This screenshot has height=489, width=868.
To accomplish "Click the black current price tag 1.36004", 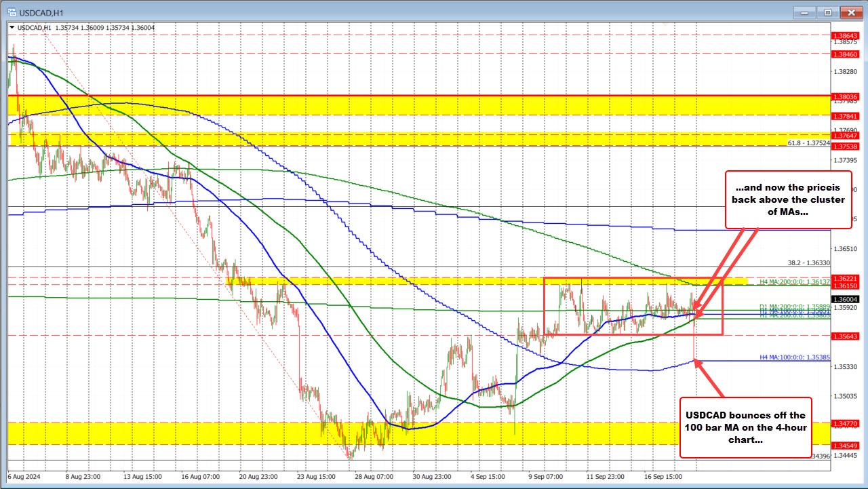I will click(x=845, y=299).
